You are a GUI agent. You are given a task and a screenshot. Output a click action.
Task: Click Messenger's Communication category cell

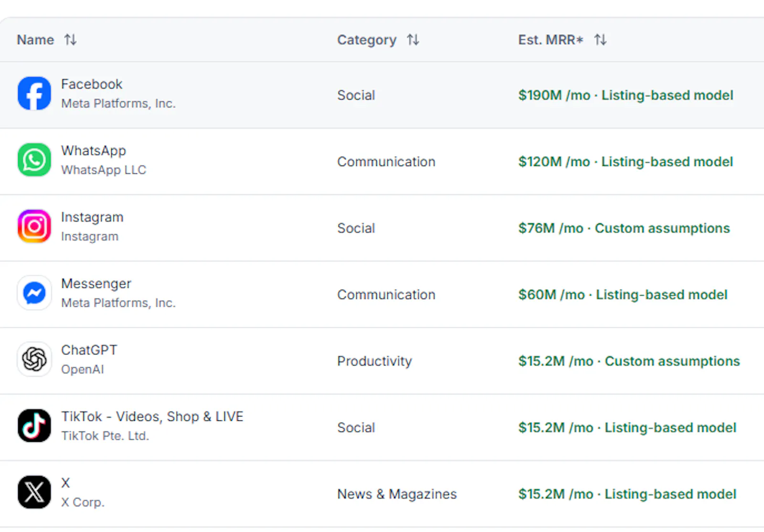(x=386, y=295)
